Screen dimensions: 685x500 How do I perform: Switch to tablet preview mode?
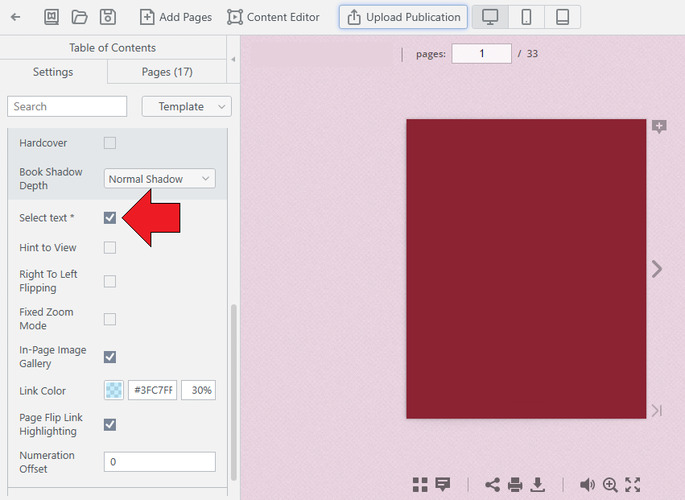pyautogui.click(x=562, y=17)
